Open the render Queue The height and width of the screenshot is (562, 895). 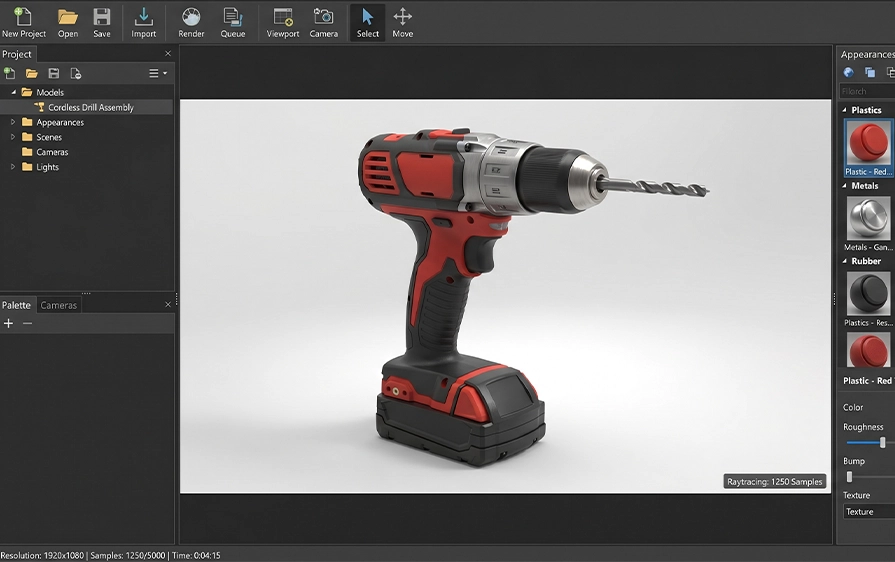click(233, 23)
